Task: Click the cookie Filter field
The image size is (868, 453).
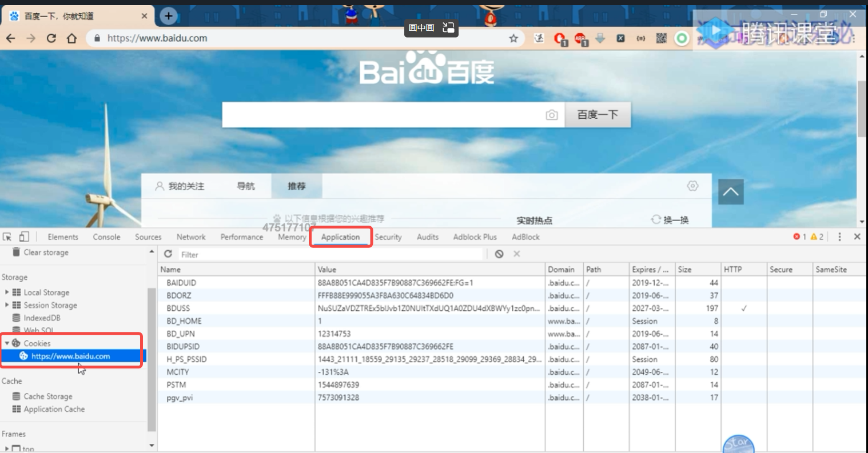Action: click(x=332, y=254)
